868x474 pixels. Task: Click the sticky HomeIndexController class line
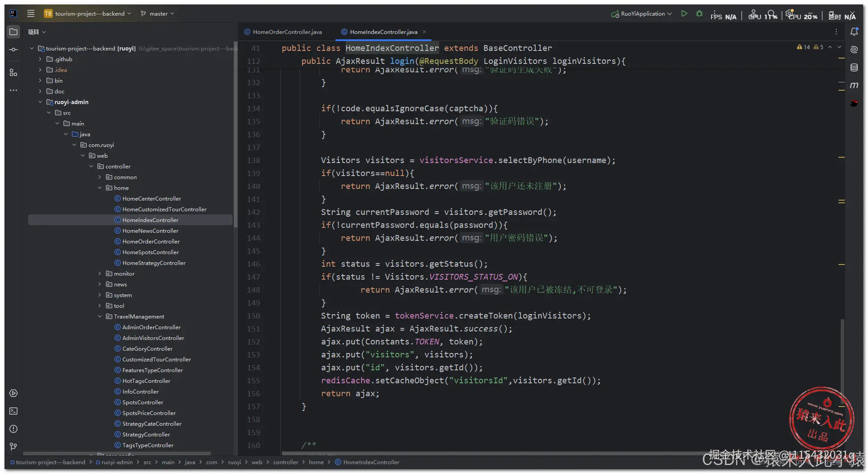[x=417, y=48]
